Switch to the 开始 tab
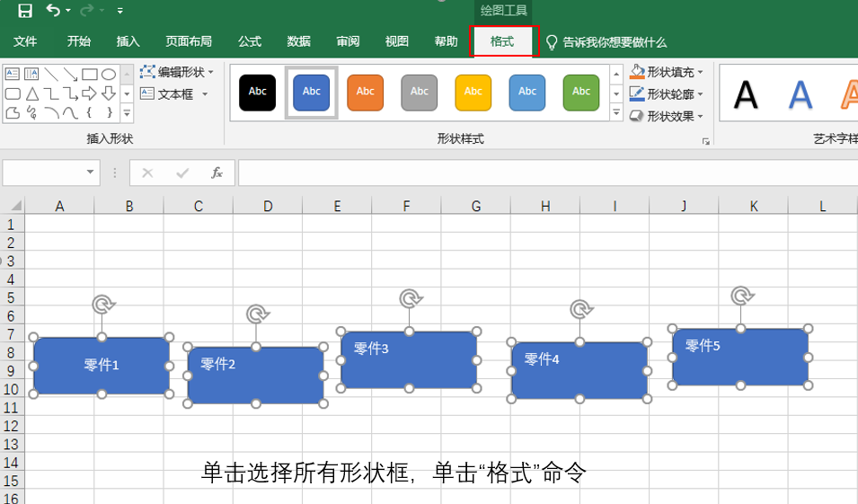Image resolution: width=858 pixels, height=504 pixels. click(79, 41)
